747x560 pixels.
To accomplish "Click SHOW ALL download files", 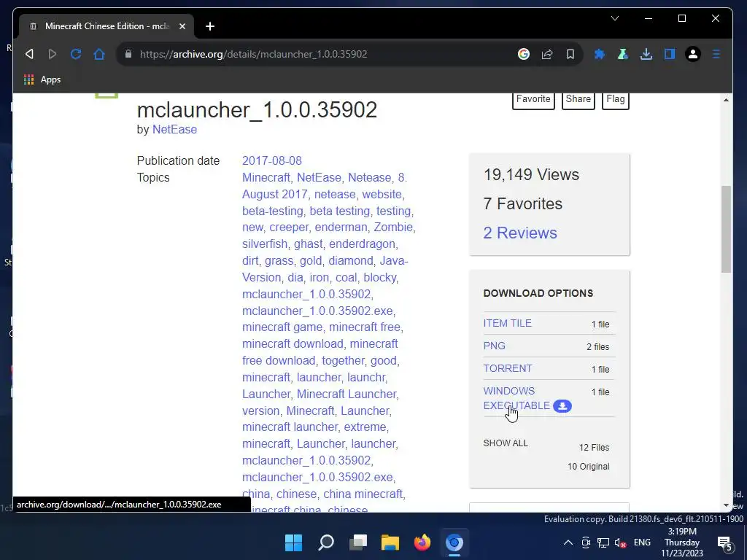I will 506,443.
